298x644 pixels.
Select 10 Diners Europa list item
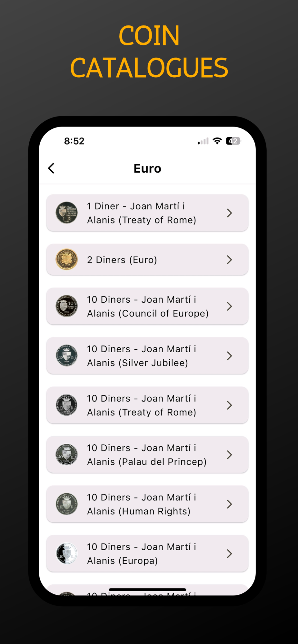[x=142, y=554]
